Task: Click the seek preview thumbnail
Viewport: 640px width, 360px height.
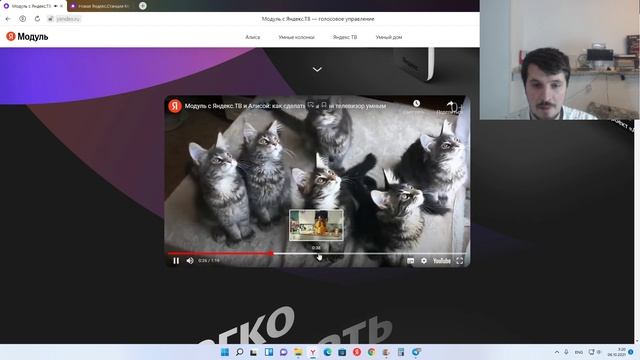Action: tap(316, 225)
